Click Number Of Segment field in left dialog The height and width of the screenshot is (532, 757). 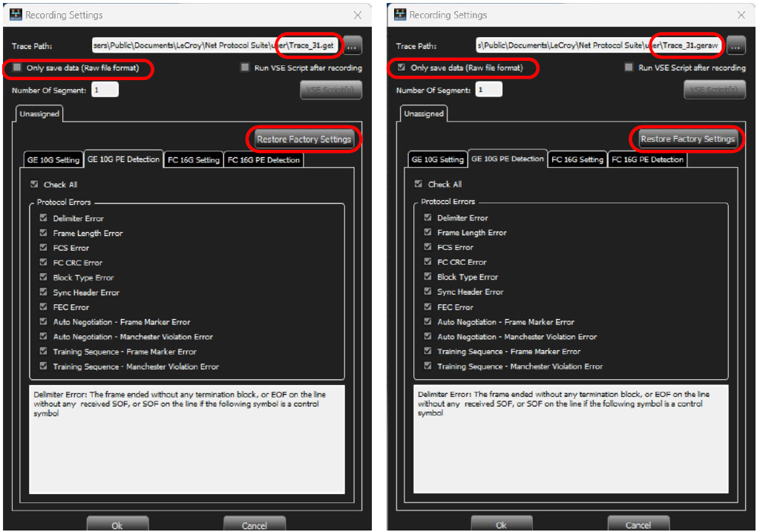(x=105, y=90)
